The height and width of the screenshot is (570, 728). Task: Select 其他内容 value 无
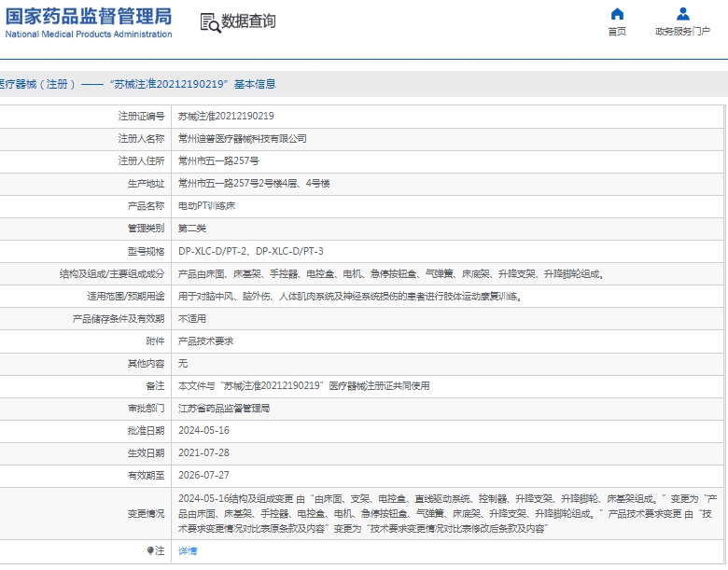click(183, 364)
